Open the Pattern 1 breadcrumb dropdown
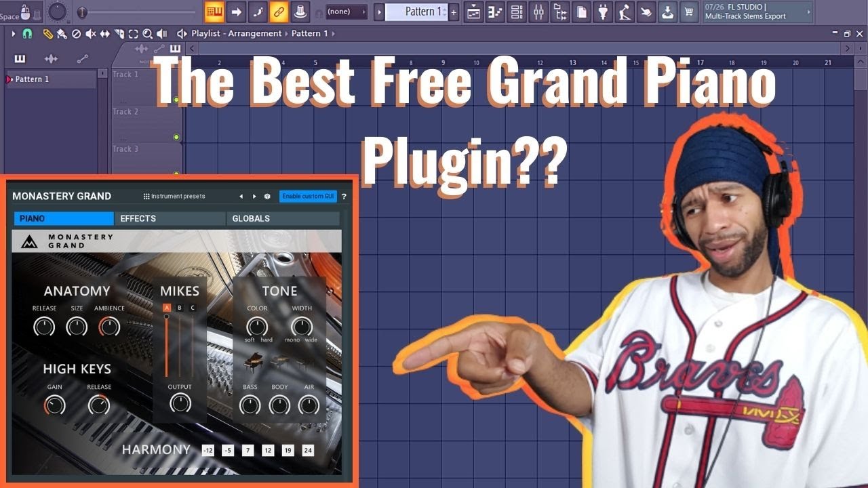Image resolution: width=868 pixels, height=488 pixels. tap(313, 33)
